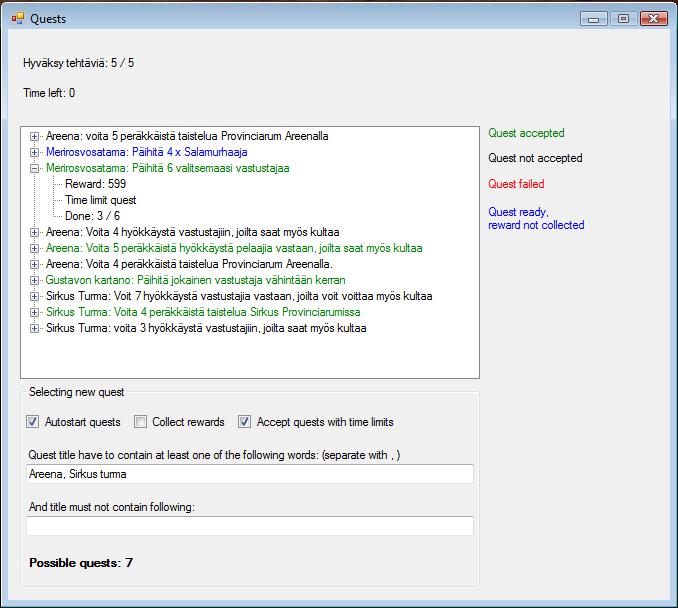Select Sirkus Turma 3 hyökkäystä quest
The image size is (678, 608).
[205, 328]
